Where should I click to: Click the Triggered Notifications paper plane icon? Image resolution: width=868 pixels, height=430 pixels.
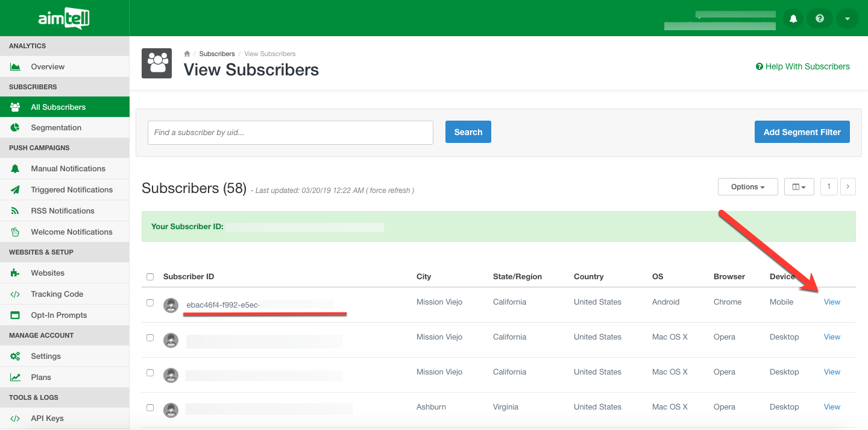click(x=15, y=190)
